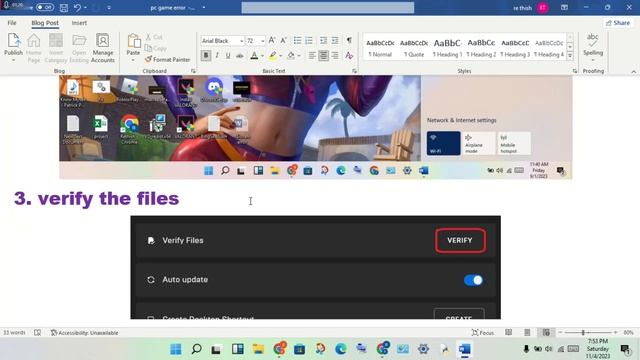The width and height of the screenshot is (640, 360).
Task: Apply Bold formatting
Action: 206,56
